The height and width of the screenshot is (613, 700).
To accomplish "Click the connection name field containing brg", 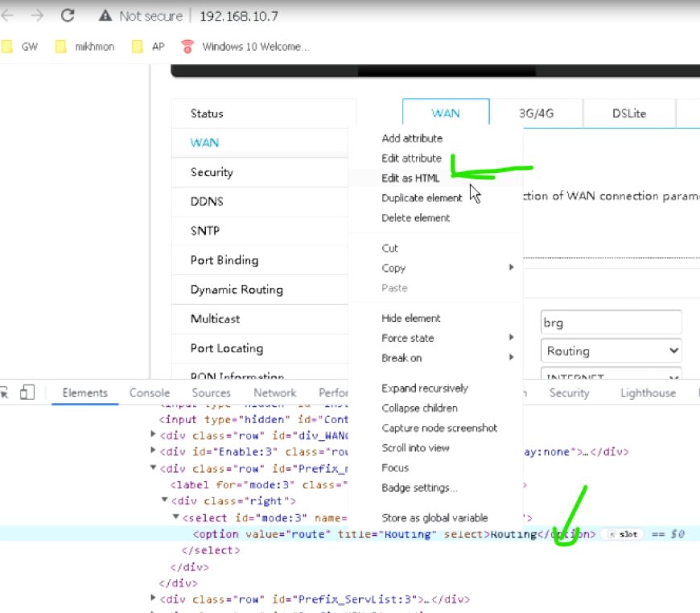I will coord(611,323).
